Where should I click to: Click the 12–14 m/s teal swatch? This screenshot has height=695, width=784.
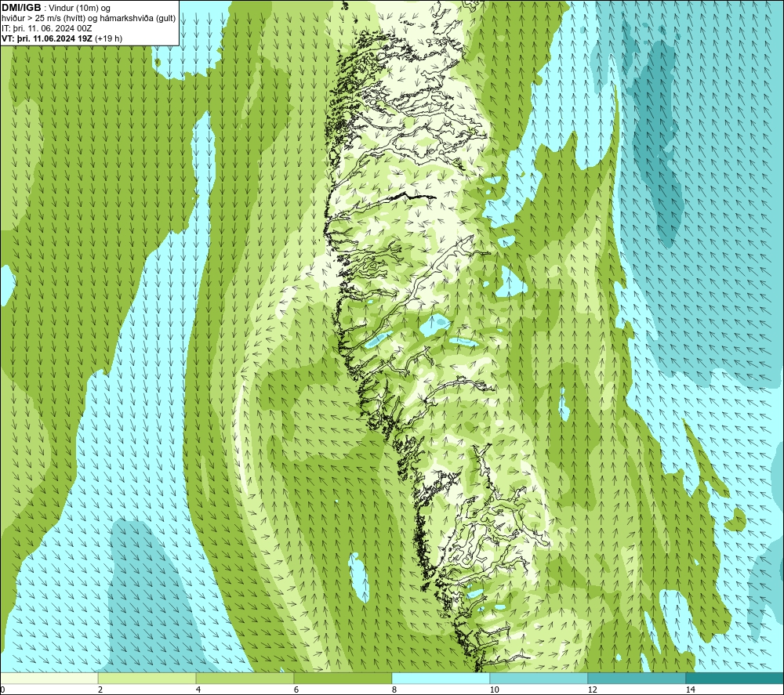coord(637,678)
